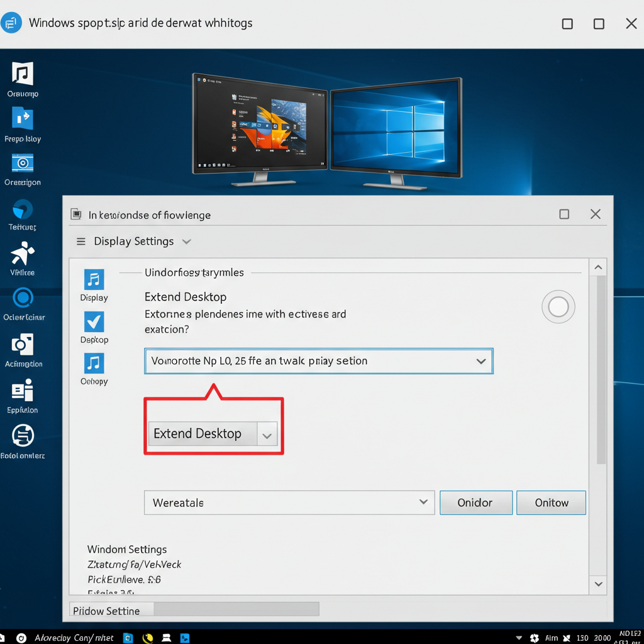The image size is (644, 644).
Task: Click the scroll up arrow in the settings panel
Action: [x=598, y=267]
